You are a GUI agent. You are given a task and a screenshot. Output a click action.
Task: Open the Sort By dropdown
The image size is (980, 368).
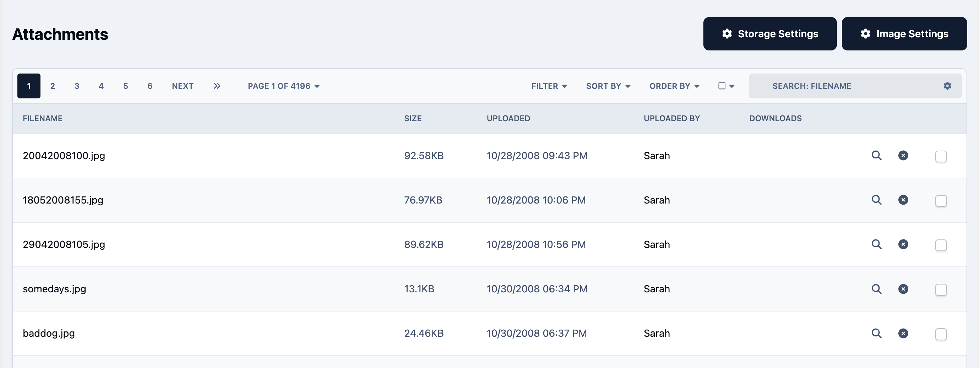tap(608, 86)
